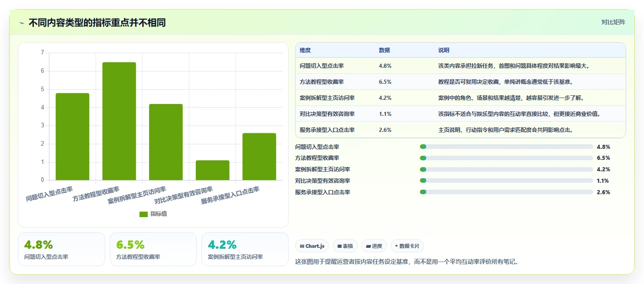Click table cell 方法教程型收藏率
Image resolution: width=644 pixels, height=284 pixels.
click(x=322, y=82)
